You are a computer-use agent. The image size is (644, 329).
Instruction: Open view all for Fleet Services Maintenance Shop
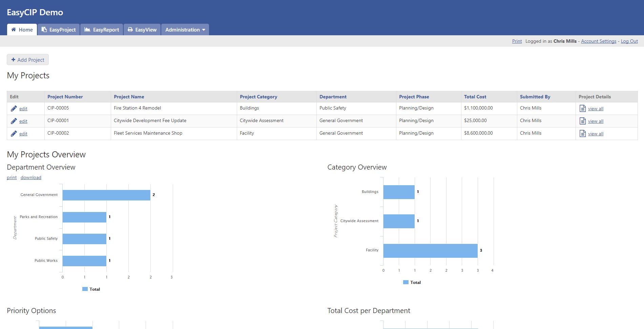[595, 133]
